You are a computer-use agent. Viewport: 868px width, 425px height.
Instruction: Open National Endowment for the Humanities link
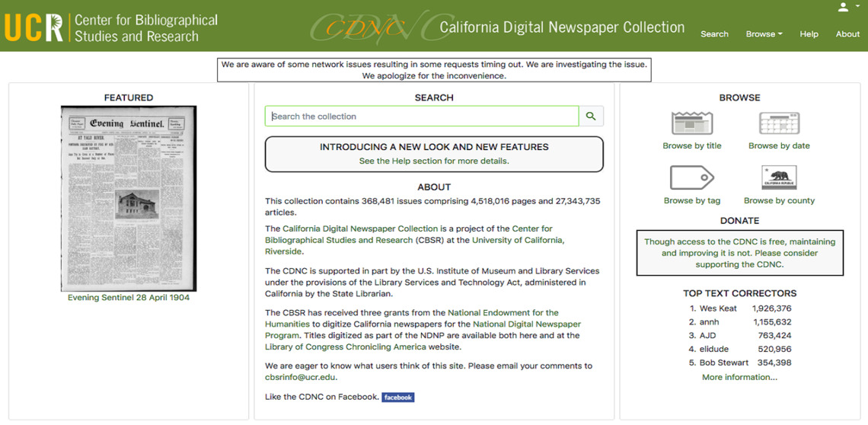[412, 318]
